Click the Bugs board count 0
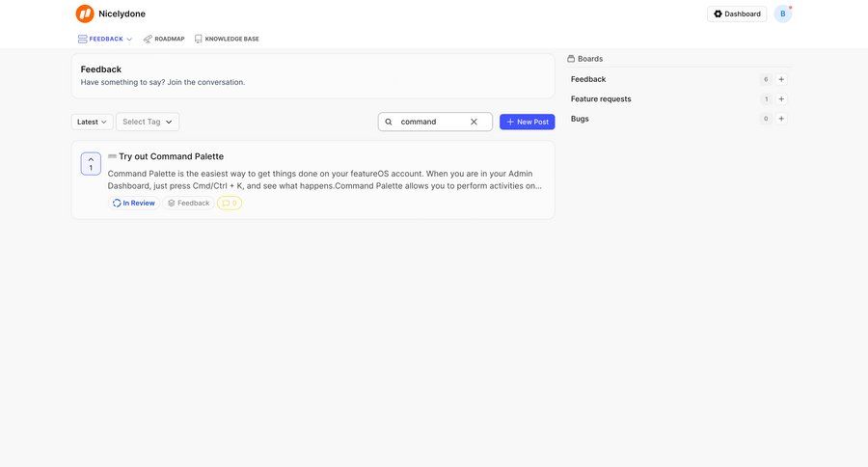Viewport: 868px width, 467px height. click(766, 119)
